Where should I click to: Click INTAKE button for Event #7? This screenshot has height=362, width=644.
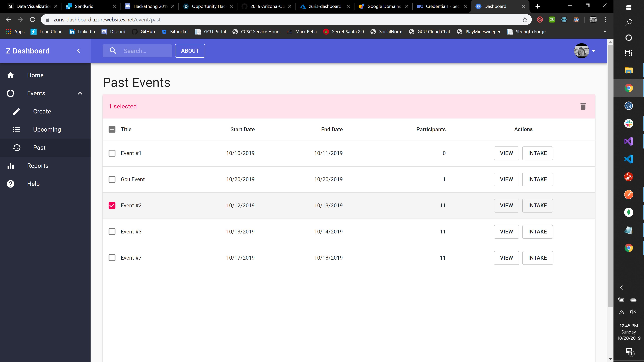pos(537,258)
